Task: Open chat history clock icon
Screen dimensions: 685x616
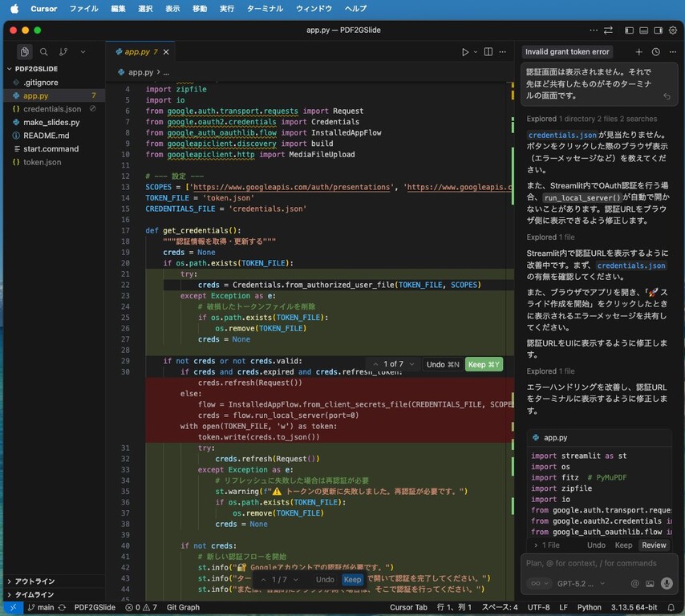Action: (655, 51)
